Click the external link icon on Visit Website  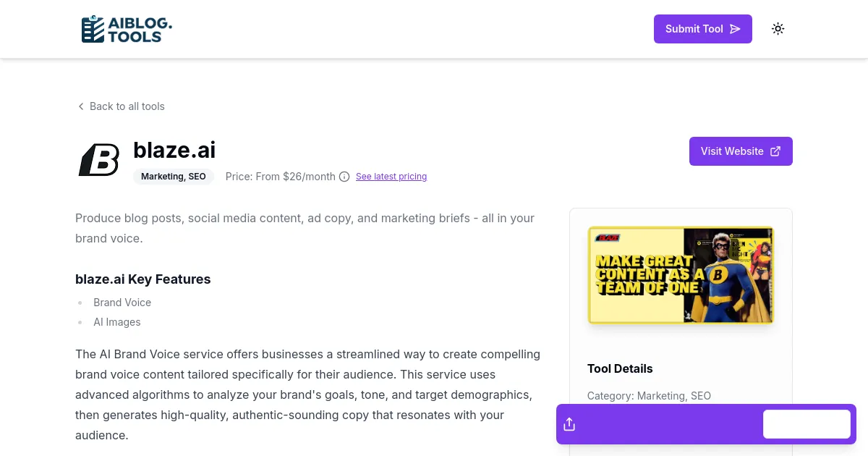775,151
